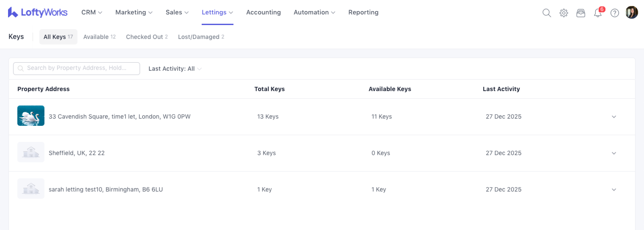The image size is (644, 230).
Task: Open the CRM menu
Action: click(x=92, y=12)
